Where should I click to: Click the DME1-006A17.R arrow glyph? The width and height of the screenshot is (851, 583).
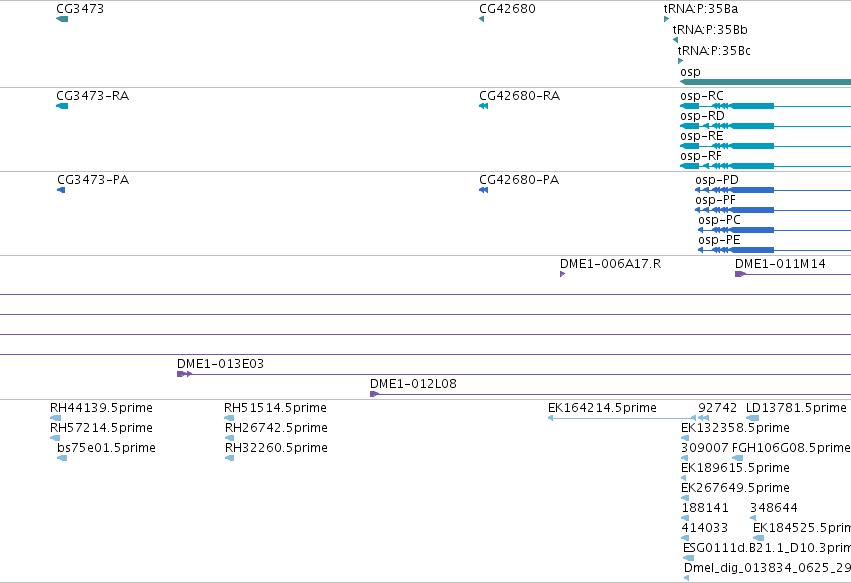click(562, 274)
